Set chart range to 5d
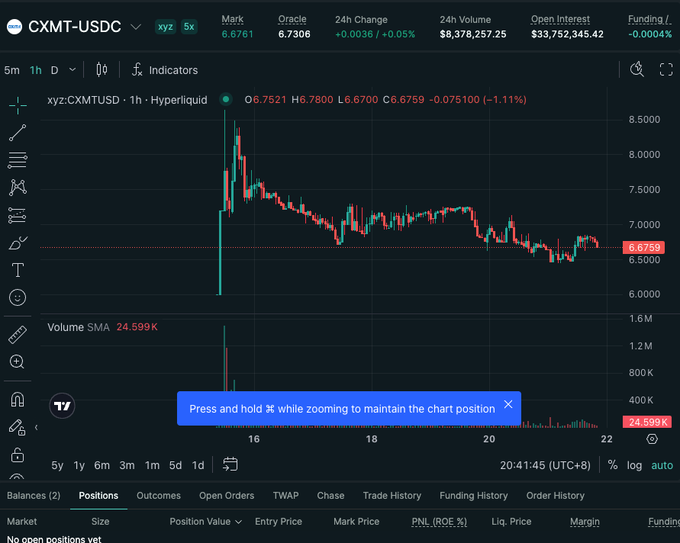The width and height of the screenshot is (680, 543). tap(175, 465)
